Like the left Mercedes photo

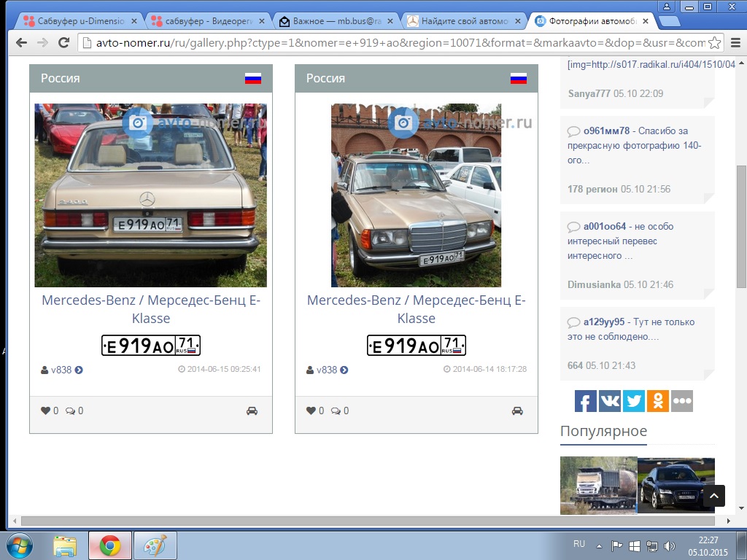point(46,411)
